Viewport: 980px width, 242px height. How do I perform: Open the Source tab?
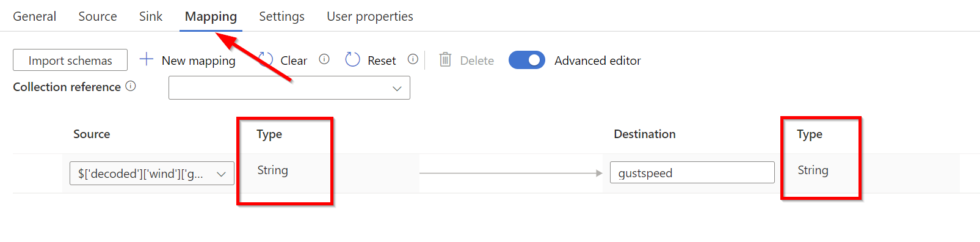98,16
